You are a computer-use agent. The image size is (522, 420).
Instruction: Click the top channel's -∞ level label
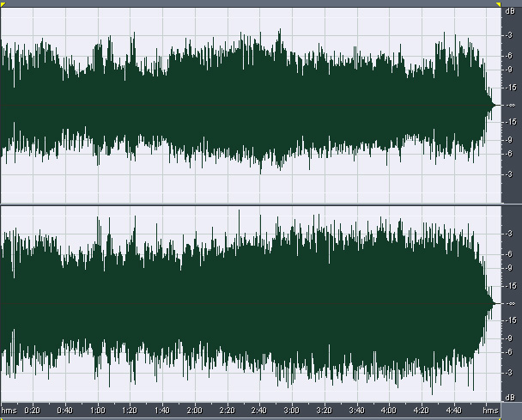[511, 106]
